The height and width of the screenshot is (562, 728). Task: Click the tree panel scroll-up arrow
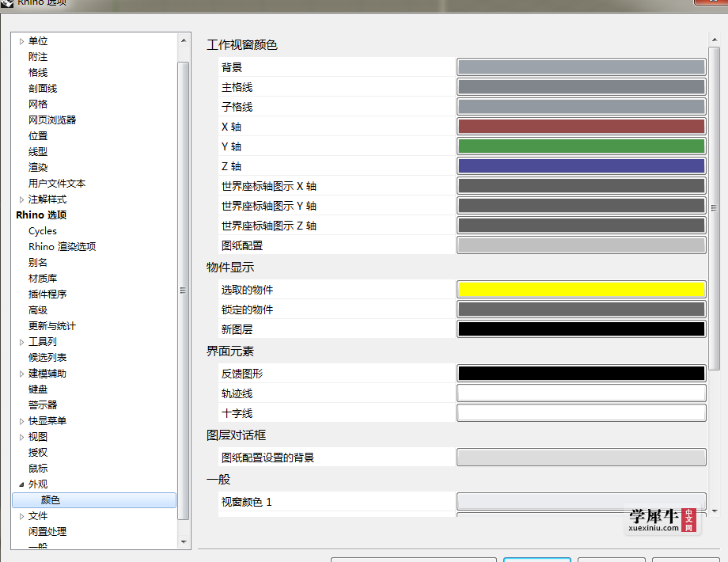184,41
